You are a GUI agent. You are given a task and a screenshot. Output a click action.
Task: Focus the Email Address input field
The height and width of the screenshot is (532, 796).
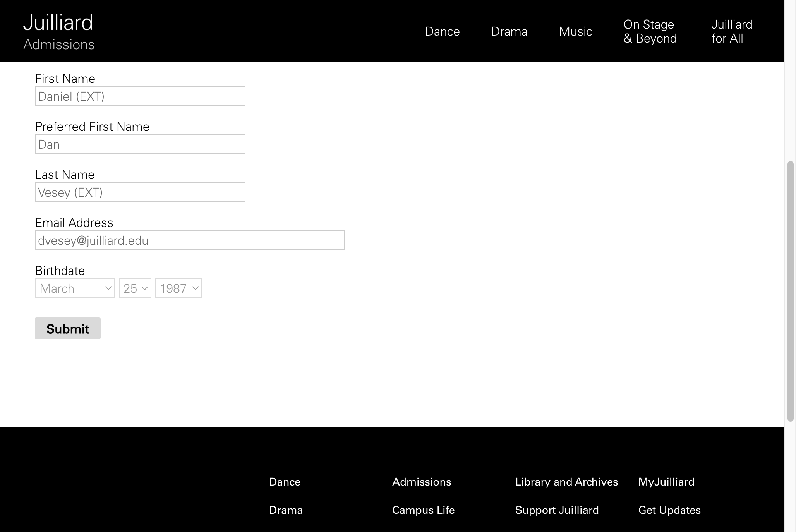point(190,240)
